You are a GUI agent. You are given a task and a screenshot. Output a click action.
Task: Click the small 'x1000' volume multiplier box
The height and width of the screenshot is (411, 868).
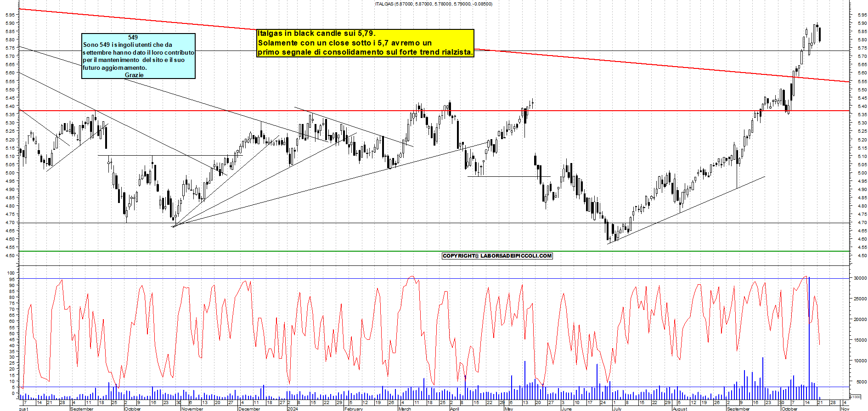(x=856, y=397)
